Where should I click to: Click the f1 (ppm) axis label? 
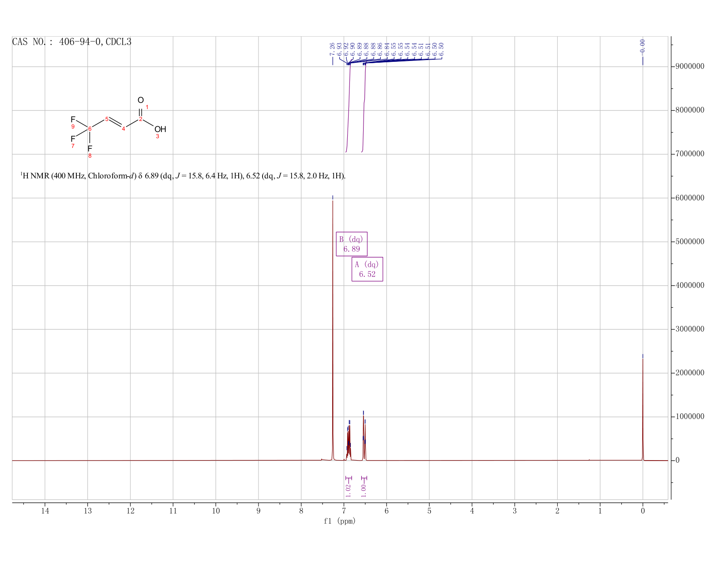pos(339,521)
